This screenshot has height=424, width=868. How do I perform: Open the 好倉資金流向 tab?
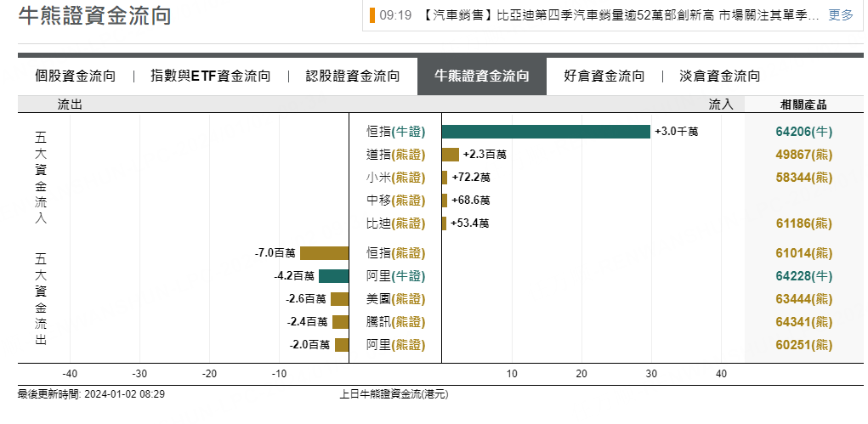pyautogui.click(x=604, y=76)
